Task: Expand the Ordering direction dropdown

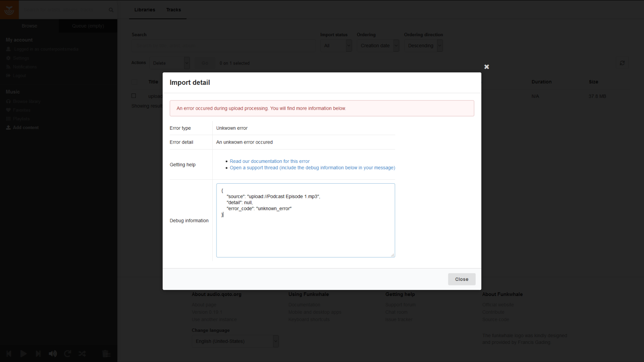Action: tap(423, 46)
